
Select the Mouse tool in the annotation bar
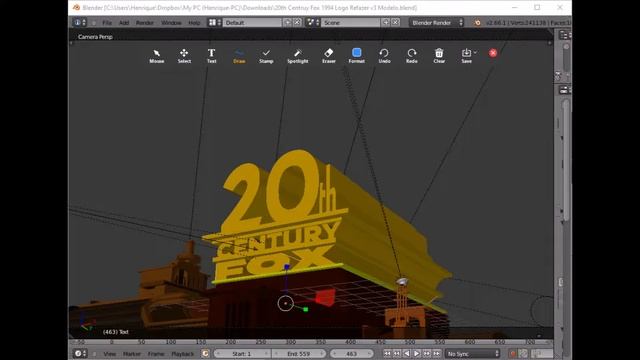click(157, 56)
